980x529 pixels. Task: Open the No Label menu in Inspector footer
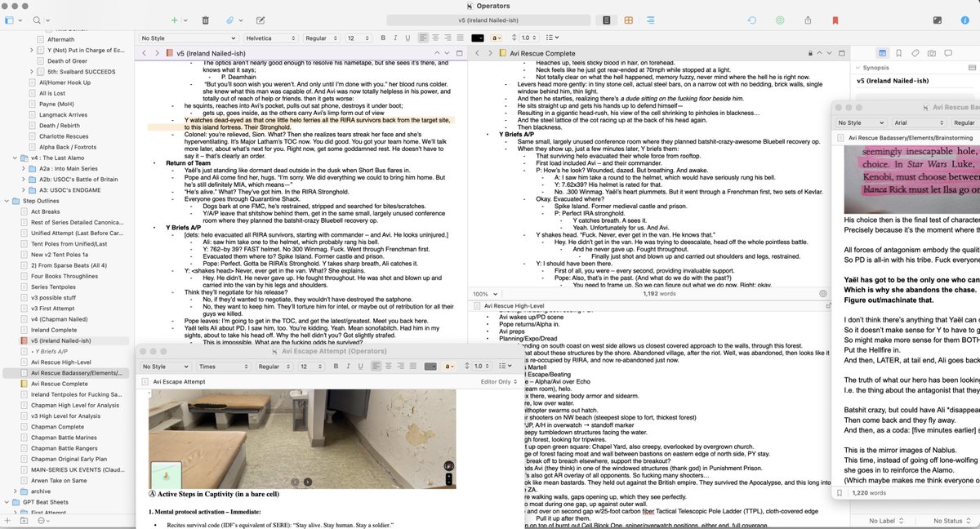tap(885, 520)
